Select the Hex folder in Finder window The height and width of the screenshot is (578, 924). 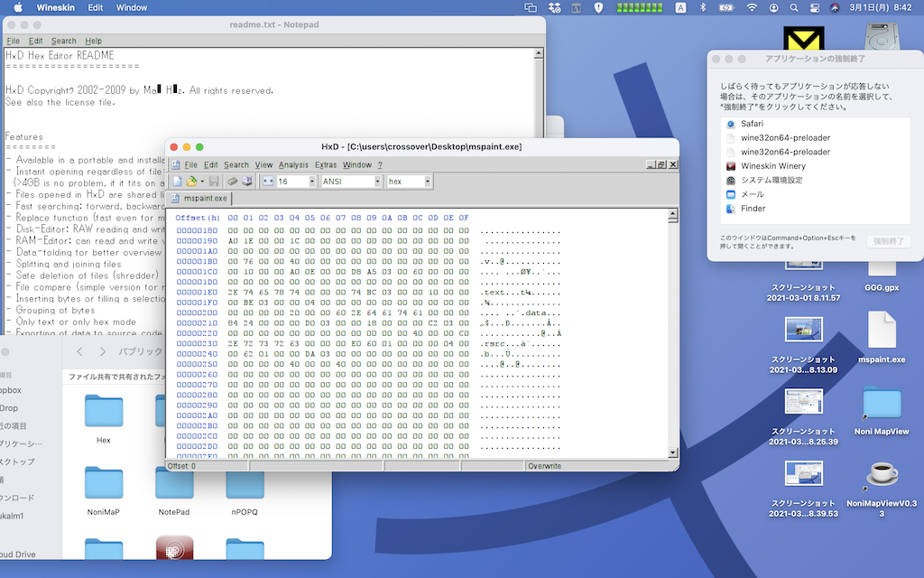pyautogui.click(x=104, y=411)
